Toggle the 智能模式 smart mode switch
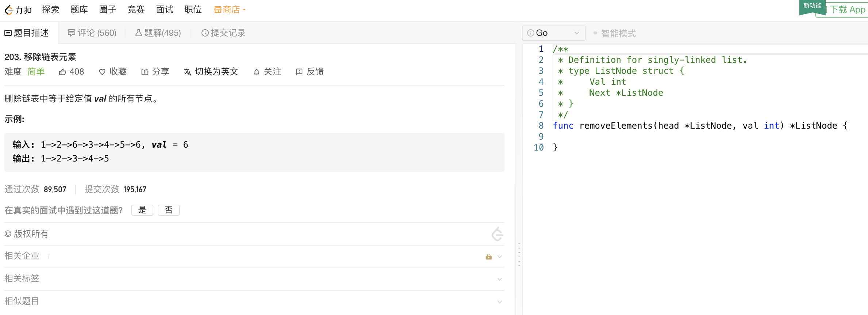This screenshot has width=868, height=315. click(x=595, y=33)
